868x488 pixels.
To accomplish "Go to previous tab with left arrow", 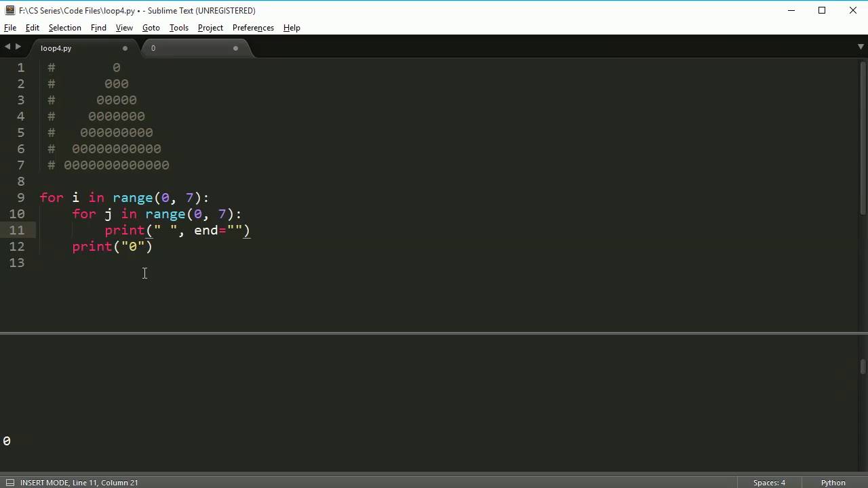I will click(7, 47).
